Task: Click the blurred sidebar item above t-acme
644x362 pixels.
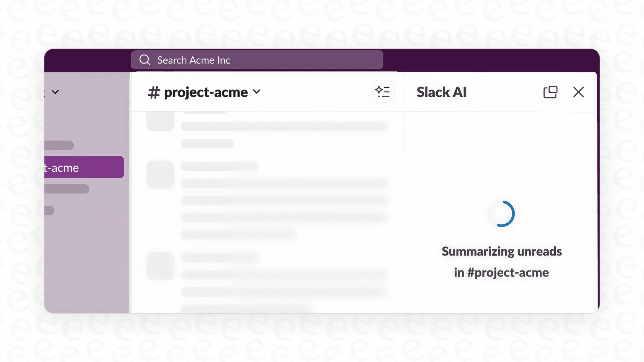Action: 59,145
